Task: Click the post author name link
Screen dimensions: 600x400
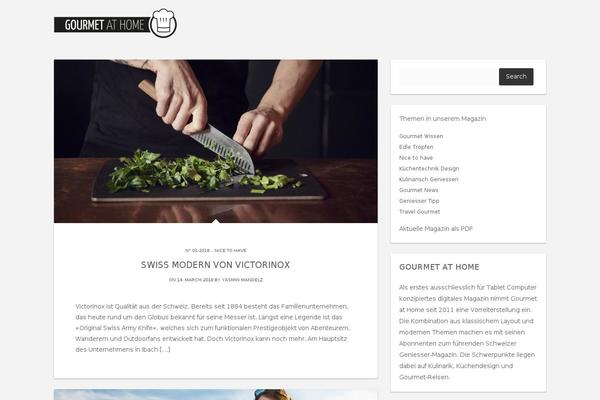Action: (242, 280)
